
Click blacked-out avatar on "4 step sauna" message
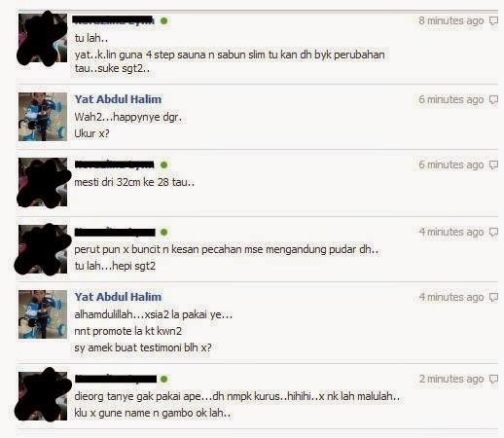pyautogui.click(x=43, y=38)
